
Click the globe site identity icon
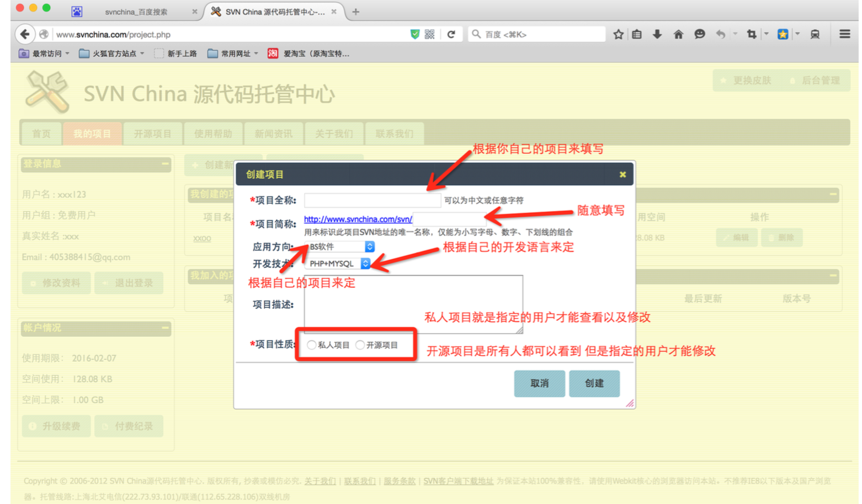coord(44,34)
